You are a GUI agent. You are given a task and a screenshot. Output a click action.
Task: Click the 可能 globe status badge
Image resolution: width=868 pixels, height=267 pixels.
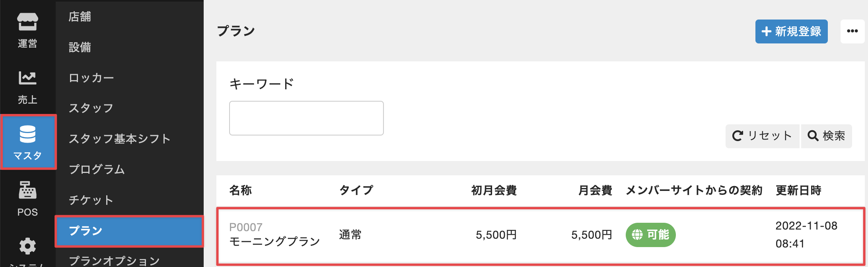point(650,235)
